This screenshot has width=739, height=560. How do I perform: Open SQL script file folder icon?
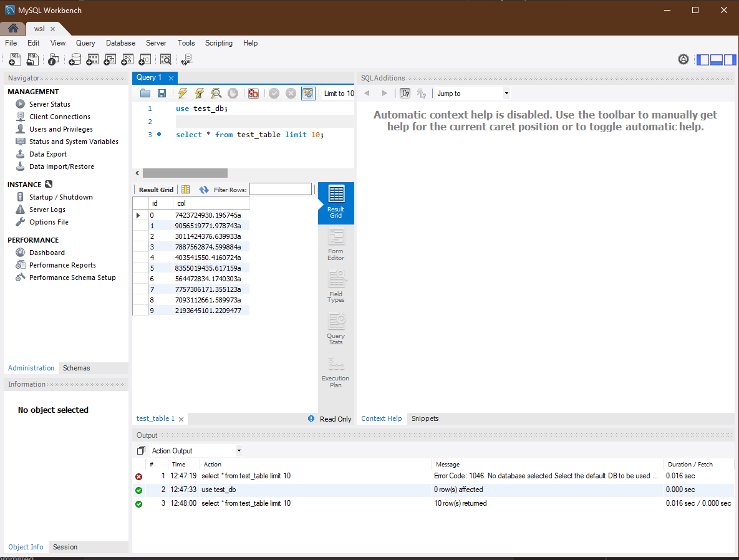tap(145, 94)
